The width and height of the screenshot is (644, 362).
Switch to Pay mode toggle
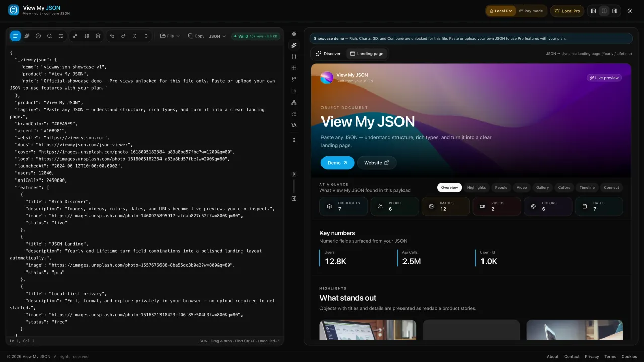(531, 11)
